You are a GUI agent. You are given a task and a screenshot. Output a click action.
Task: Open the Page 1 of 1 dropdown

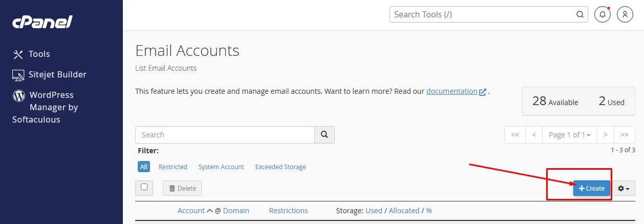(569, 135)
